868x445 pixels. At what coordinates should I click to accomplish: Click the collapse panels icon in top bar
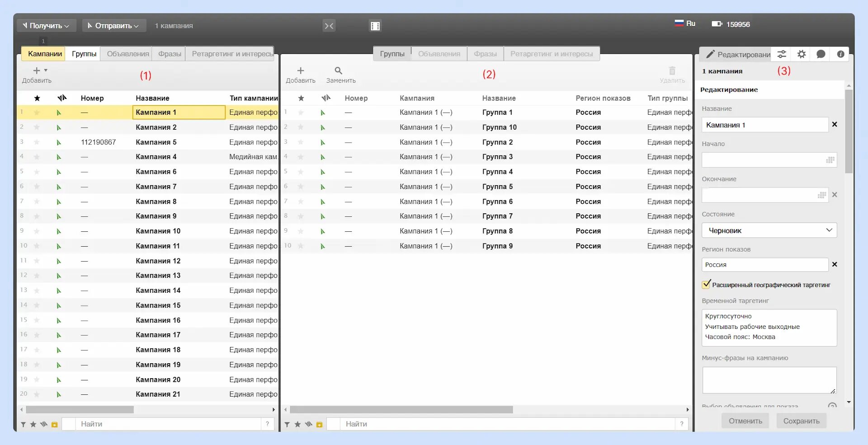(329, 26)
